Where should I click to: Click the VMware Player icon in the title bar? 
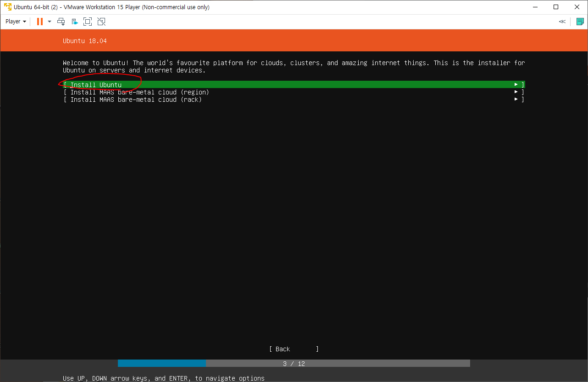8,7
